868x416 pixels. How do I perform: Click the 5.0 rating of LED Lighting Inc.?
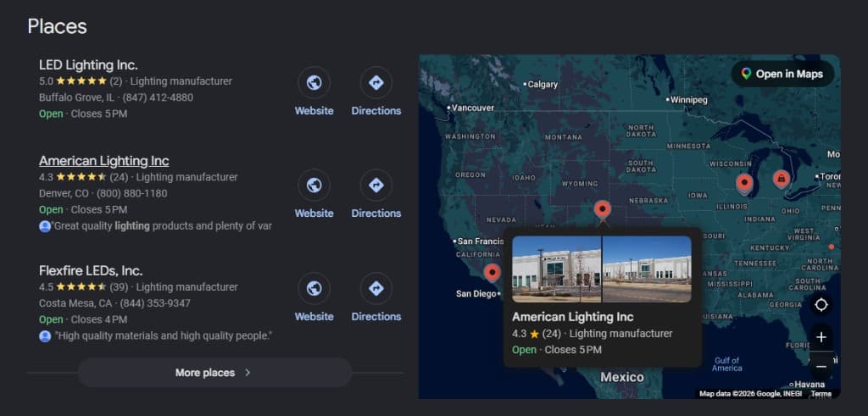point(46,80)
